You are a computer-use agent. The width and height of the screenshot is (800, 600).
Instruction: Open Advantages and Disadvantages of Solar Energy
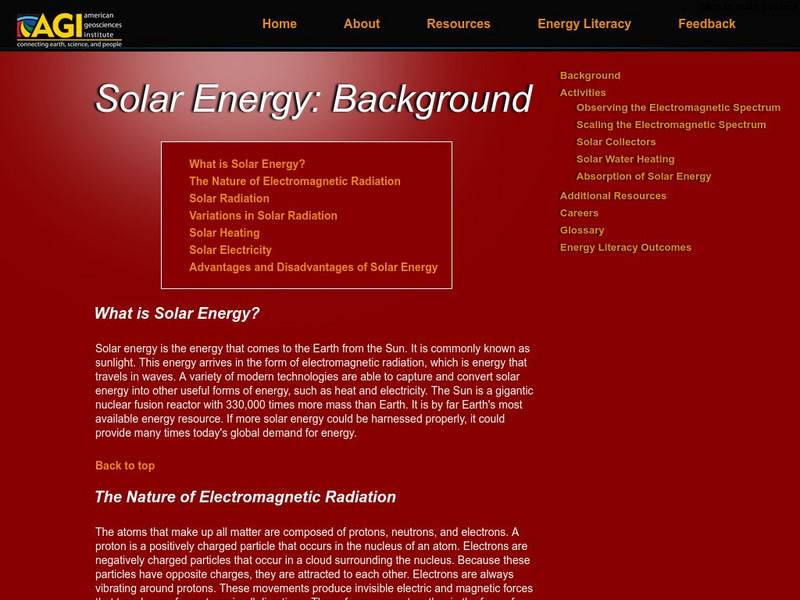click(314, 268)
